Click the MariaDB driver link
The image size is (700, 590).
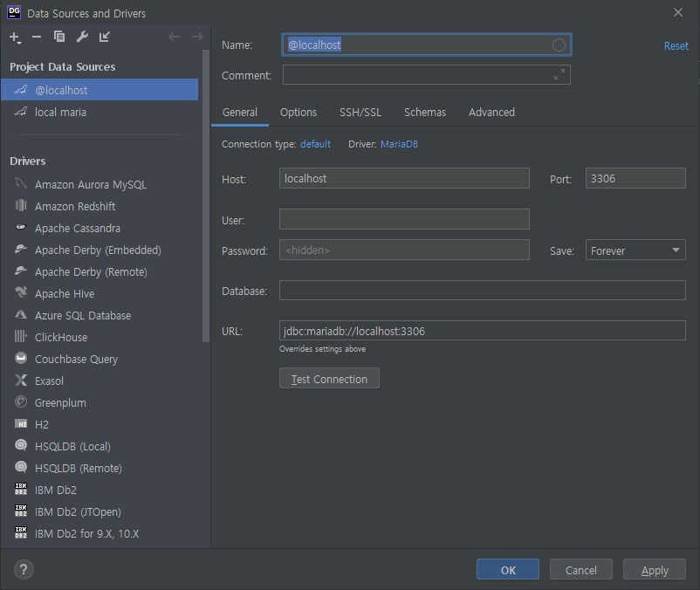coord(399,144)
